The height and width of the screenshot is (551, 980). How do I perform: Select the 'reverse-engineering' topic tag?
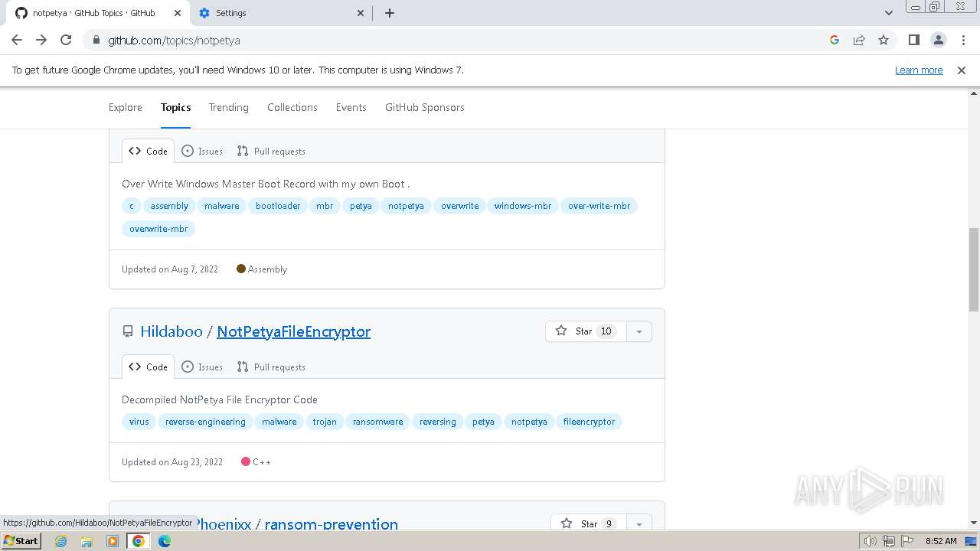point(205,422)
